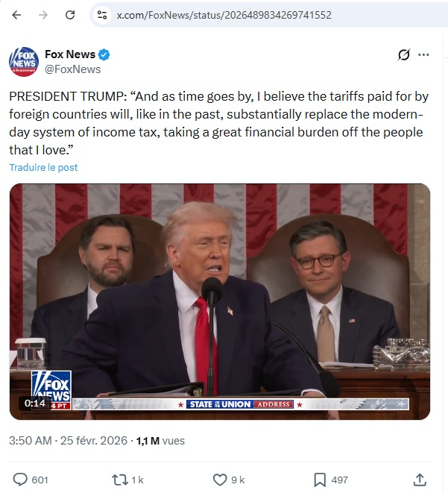Image resolution: width=448 pixels, height=493 pixels.
Task: Click the 1,1 M vues view count
Action: [x=160, y=441]
